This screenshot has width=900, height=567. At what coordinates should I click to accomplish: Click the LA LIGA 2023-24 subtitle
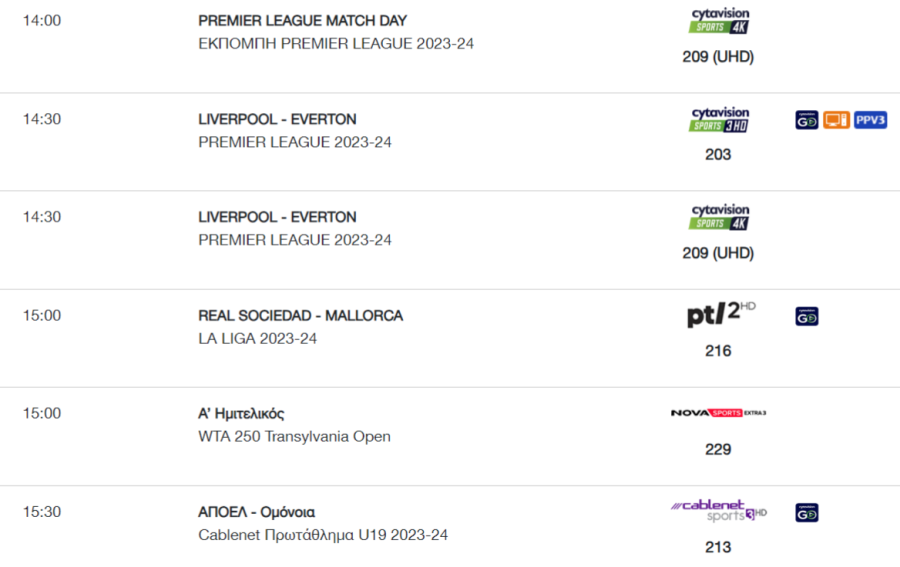(257, 339)
